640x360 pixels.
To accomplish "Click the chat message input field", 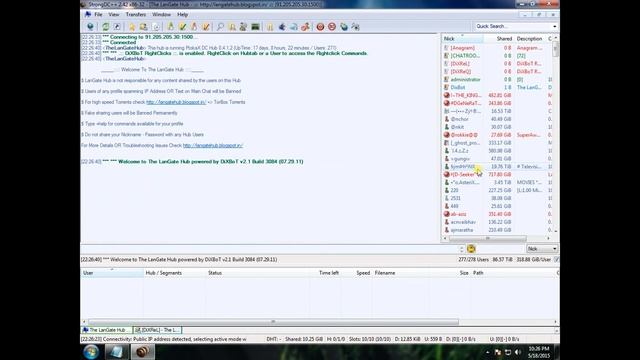I will (x=269, y=249).
